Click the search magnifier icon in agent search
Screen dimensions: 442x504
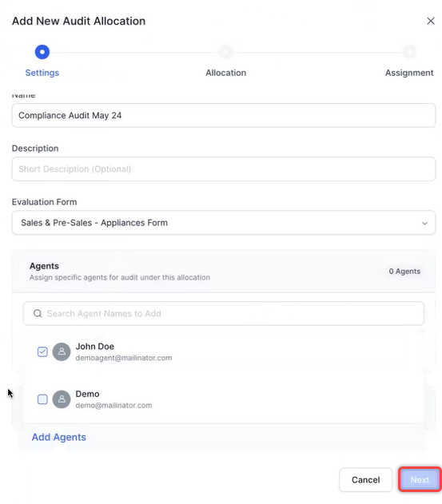[x=38, y=313]
